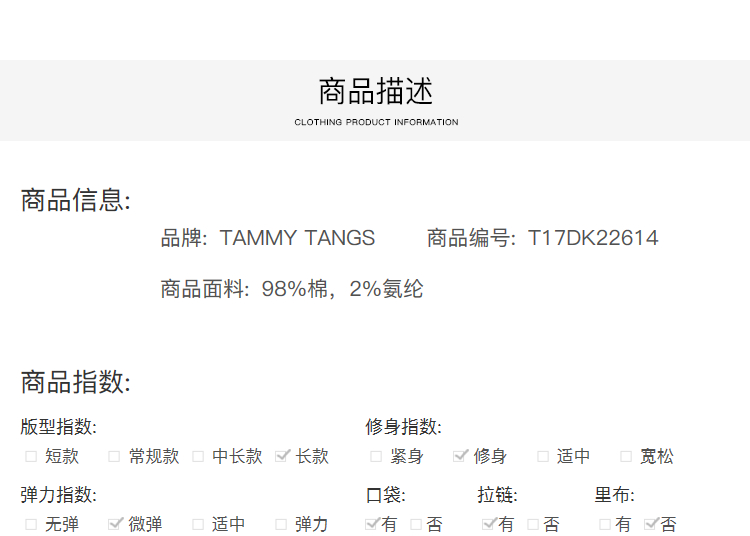Check the 短款 box under 版型指数
Viewport: 750px width, 536px height.
[31, 456]
